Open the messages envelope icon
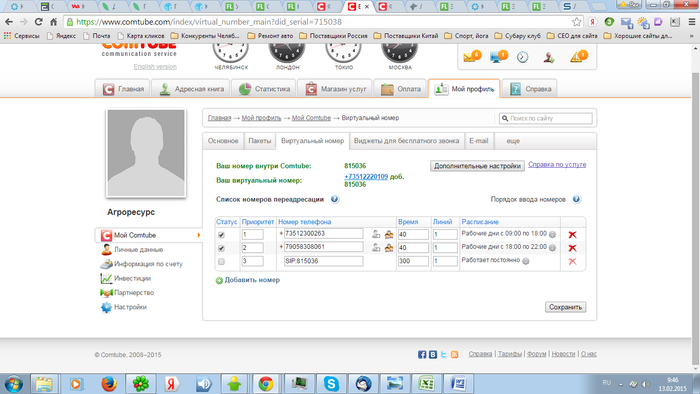 [x=471, y=57]
